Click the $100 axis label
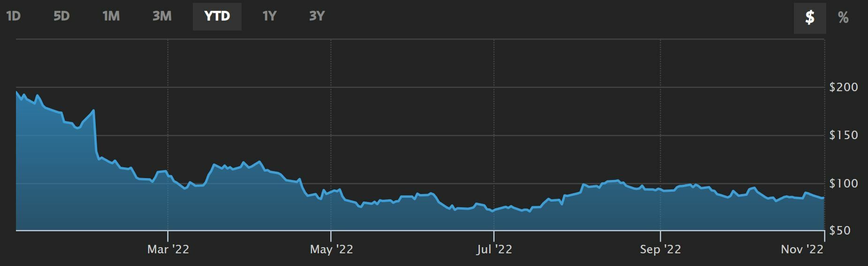Screen dimensions: 868x266 pyautogui.click(x=844, y=184)
